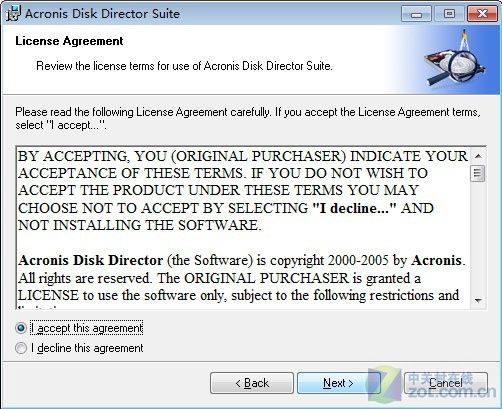Click the "I accept this agreement" label text
502x409 pixels.
coord(87,328)
